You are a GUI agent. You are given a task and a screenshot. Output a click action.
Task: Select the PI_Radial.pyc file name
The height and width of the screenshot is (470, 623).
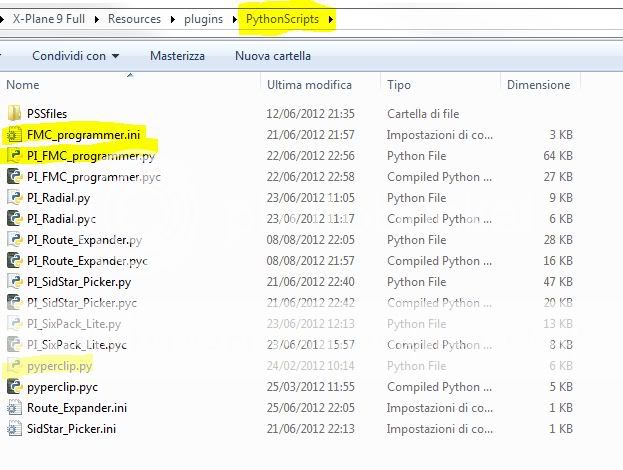[x=61, y=219]
